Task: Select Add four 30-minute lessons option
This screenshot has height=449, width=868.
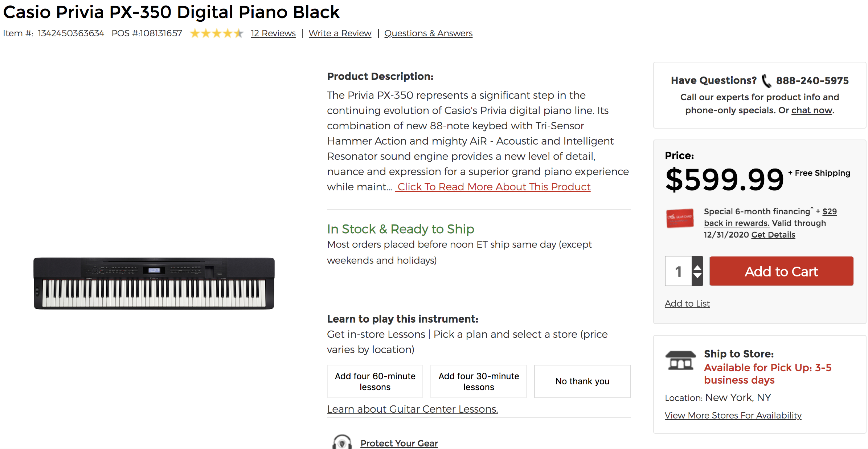Action: [478, 381]
